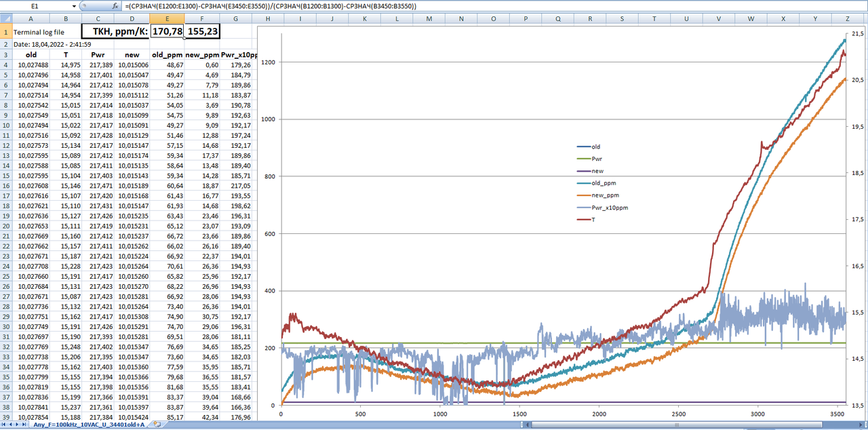Select row 39 header
Screen dimensions: 868x430
pos(6,417)
